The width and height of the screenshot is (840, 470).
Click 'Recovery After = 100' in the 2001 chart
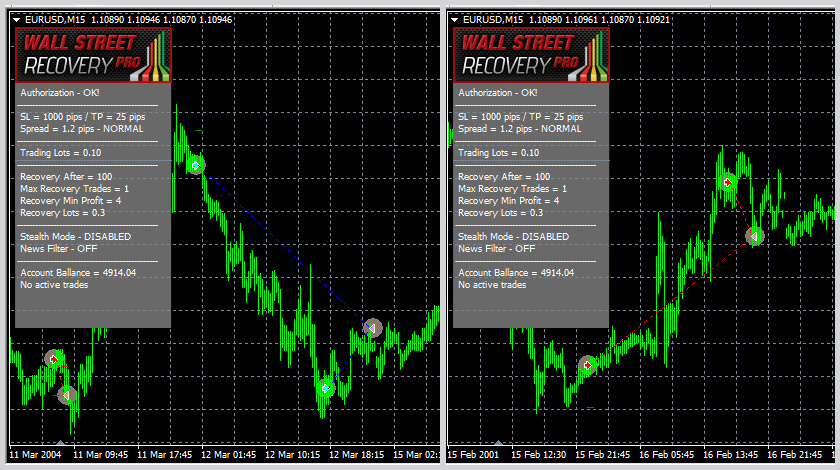coord(504,177)
